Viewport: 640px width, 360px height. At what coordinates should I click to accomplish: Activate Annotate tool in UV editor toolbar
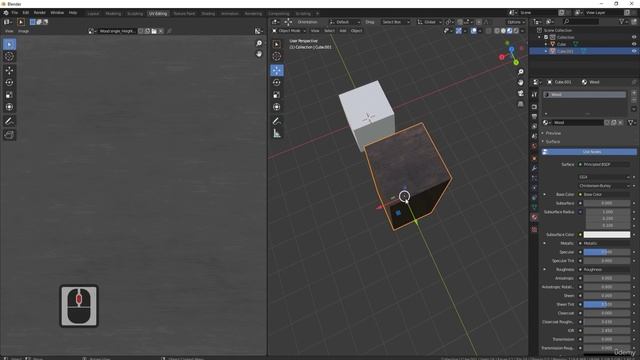[x=9, y=121]
